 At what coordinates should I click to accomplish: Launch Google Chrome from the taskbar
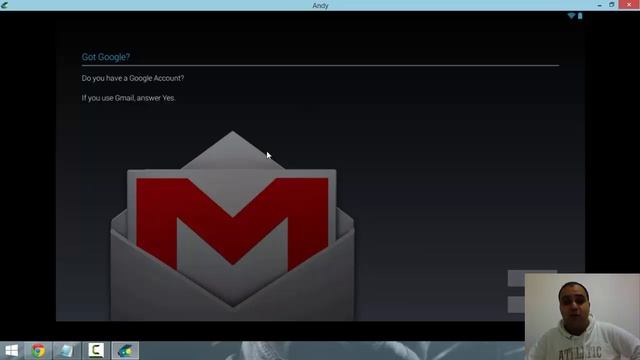click(x=38, y=351)
